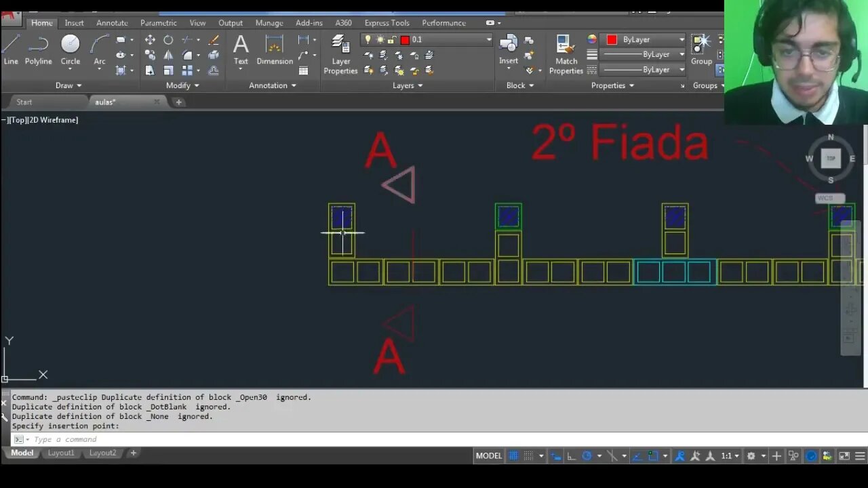Viewport: 868px width, 488px height.
Task: Click the MODEL space button
Action: [488, 456]
